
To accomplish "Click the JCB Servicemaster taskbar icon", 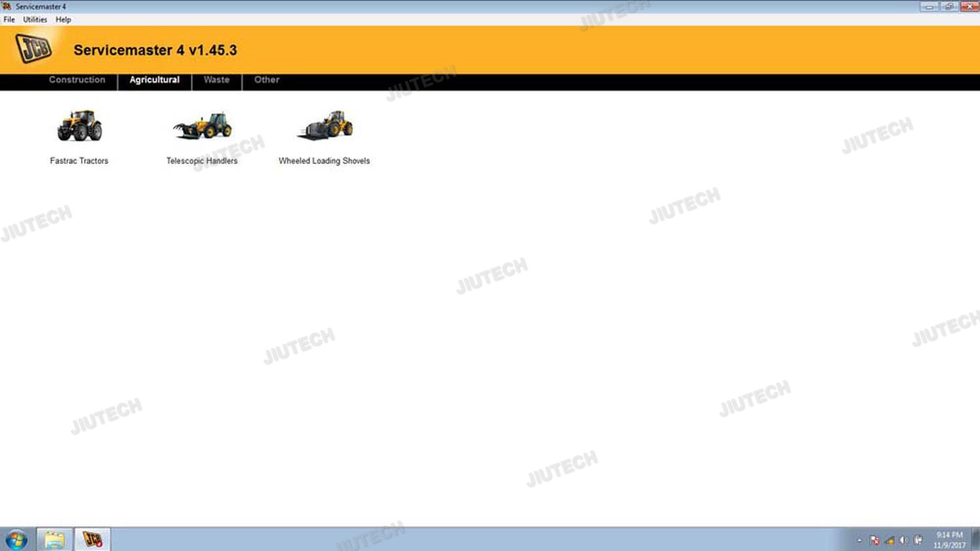I will [92, 540].
